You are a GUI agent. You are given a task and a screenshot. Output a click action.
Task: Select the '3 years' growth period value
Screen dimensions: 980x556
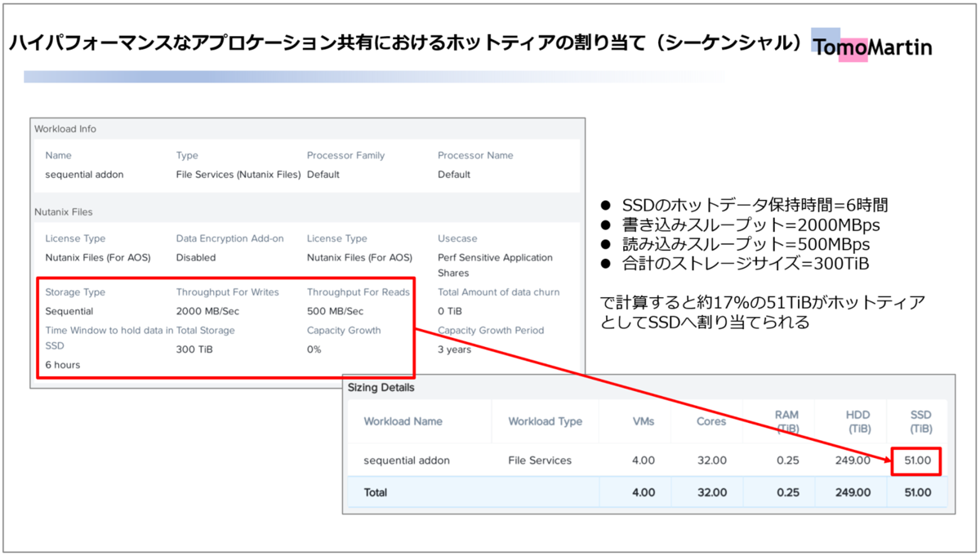pyautogui.click(x=454, y=349)
